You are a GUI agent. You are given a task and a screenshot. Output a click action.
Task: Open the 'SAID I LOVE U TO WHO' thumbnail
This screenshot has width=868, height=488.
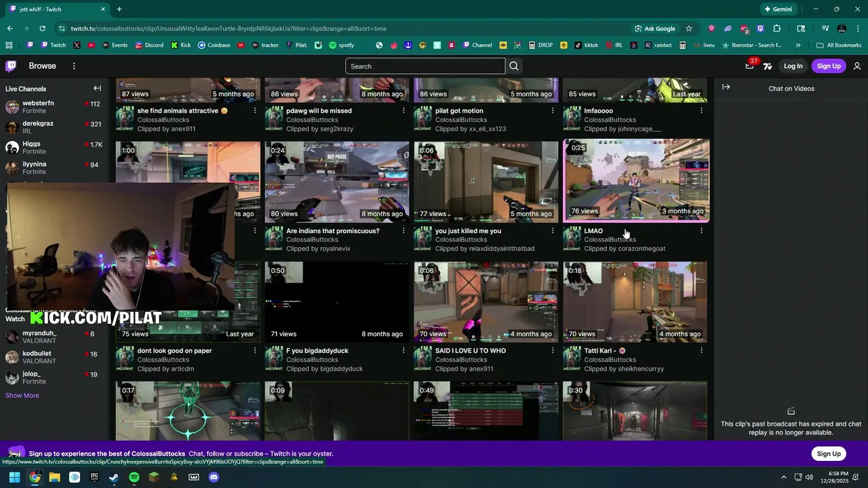pos(486,302)
